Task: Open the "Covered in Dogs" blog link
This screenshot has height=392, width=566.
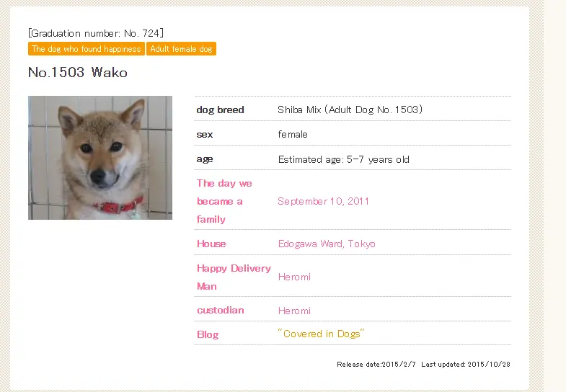Action: click(x=321, y=334)
